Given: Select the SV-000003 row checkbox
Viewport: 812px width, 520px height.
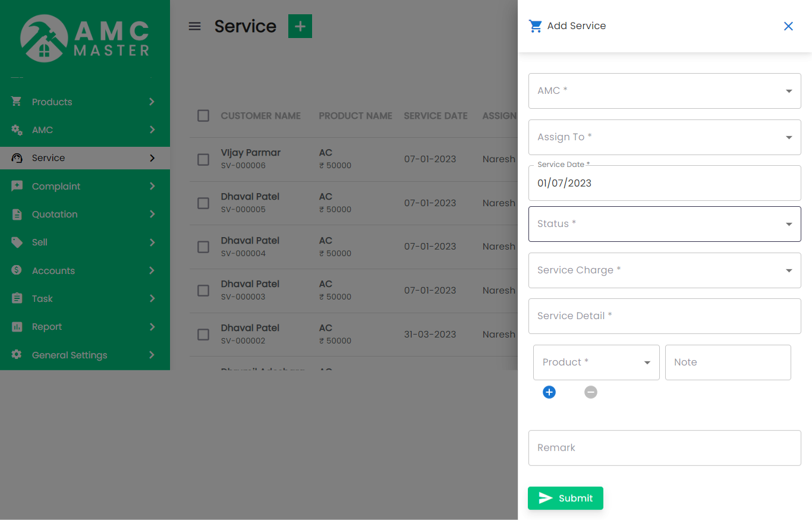Looking at the screenshot, I should (203, 291).
